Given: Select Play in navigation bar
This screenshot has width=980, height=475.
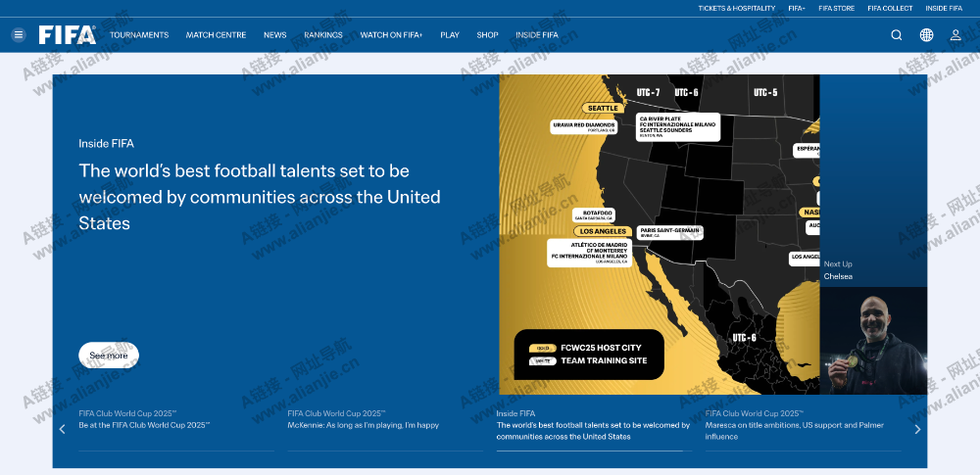Looking at the screenshot, I should tap(450, 35).
